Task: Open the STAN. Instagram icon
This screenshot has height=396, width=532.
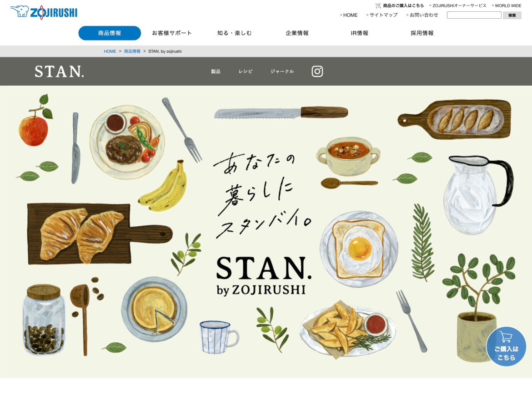Action: [x=317, y=71]
